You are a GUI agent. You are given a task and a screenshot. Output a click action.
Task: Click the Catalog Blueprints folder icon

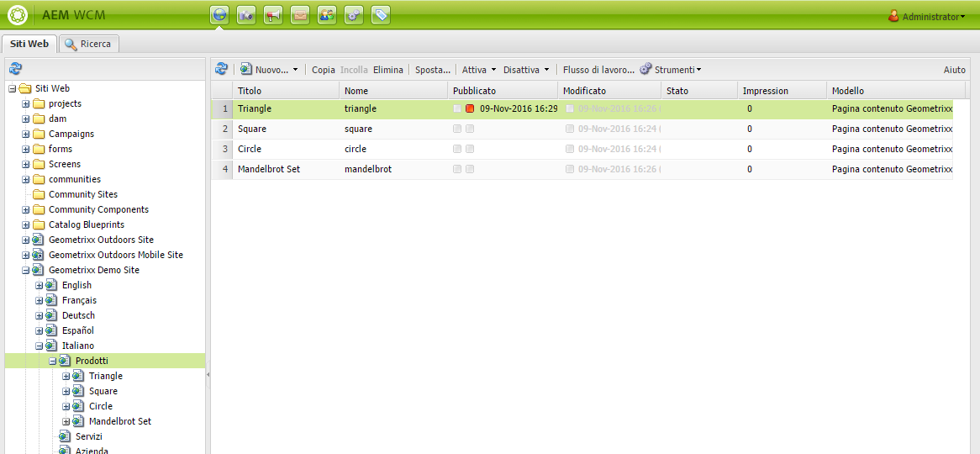[x=39, y=224]
